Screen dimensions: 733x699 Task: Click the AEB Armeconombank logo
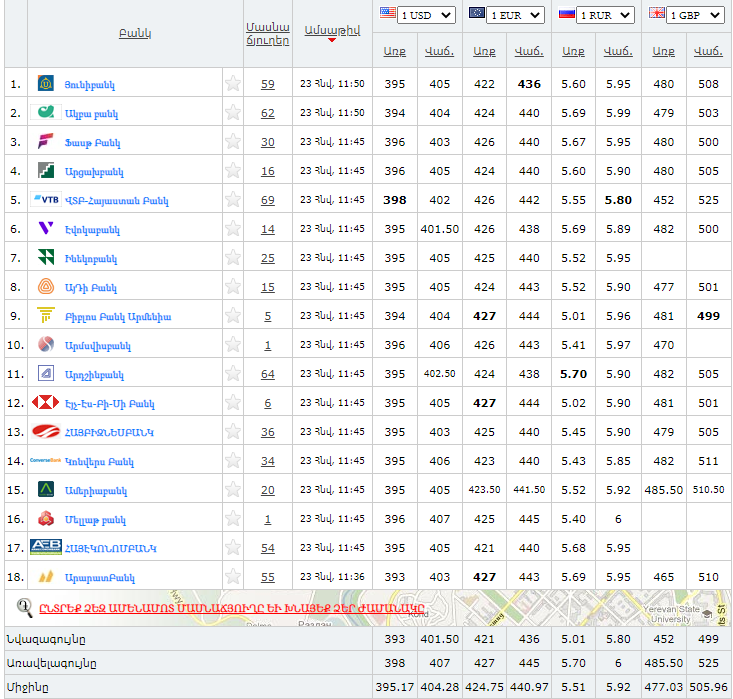(46, 547)
